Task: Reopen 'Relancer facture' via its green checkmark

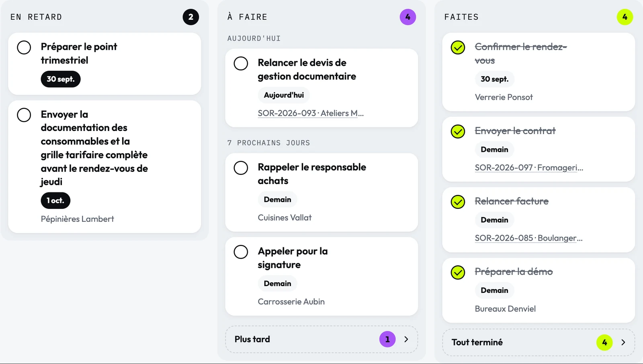Action: coord(458,202)
